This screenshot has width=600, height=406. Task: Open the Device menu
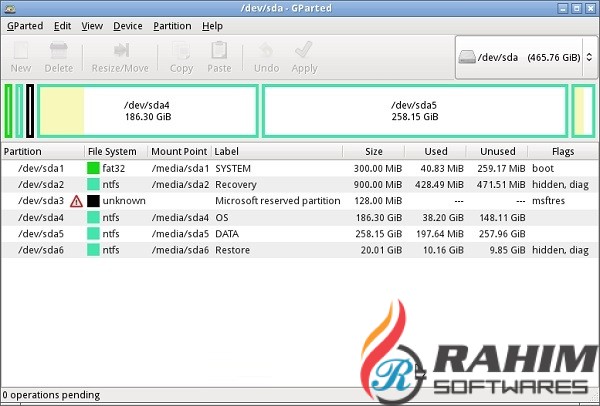128,26
